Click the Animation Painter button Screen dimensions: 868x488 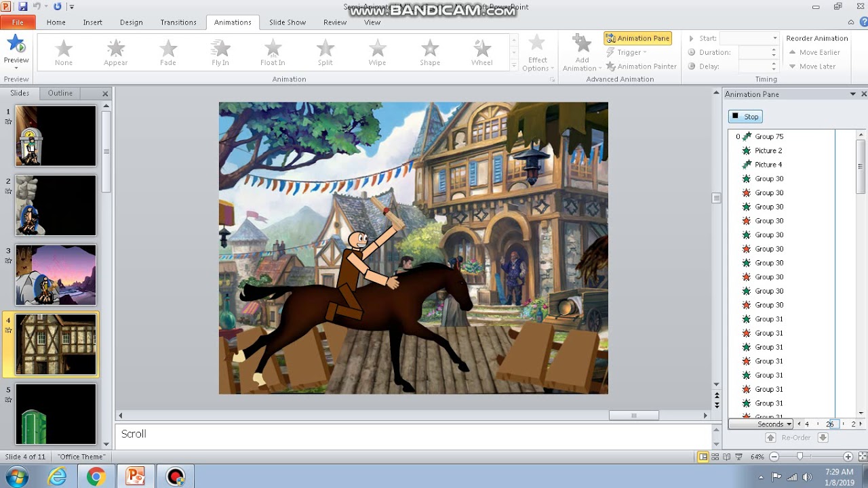(x=642, y=66)
